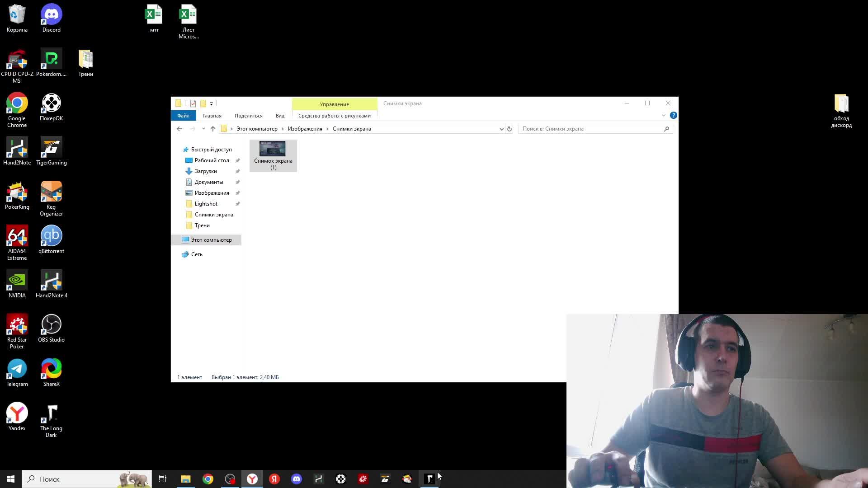
Task: Click the Refresh icon in address bar
Action: point(509,129)
